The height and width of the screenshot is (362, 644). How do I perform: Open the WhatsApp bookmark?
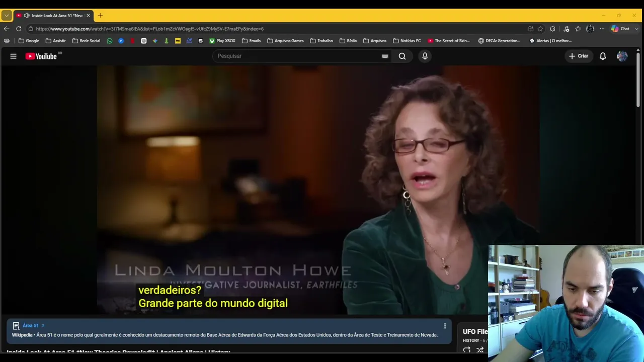(110, 41)
